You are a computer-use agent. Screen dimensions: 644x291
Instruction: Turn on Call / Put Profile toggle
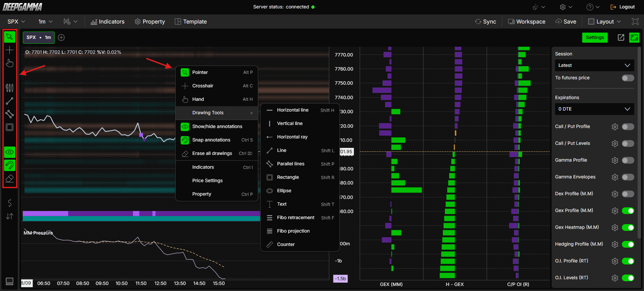(628, 127)
